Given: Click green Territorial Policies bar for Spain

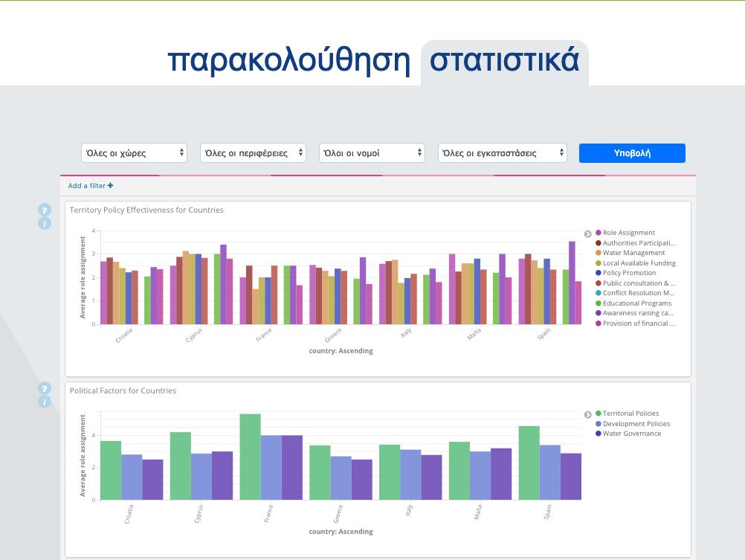Looking at the screenshot, I should point(529,463).
